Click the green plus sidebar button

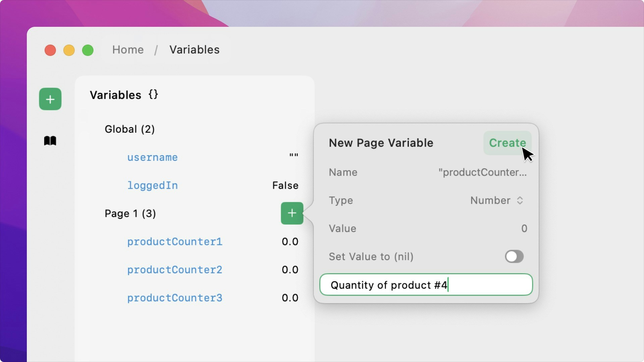(50, 99)
